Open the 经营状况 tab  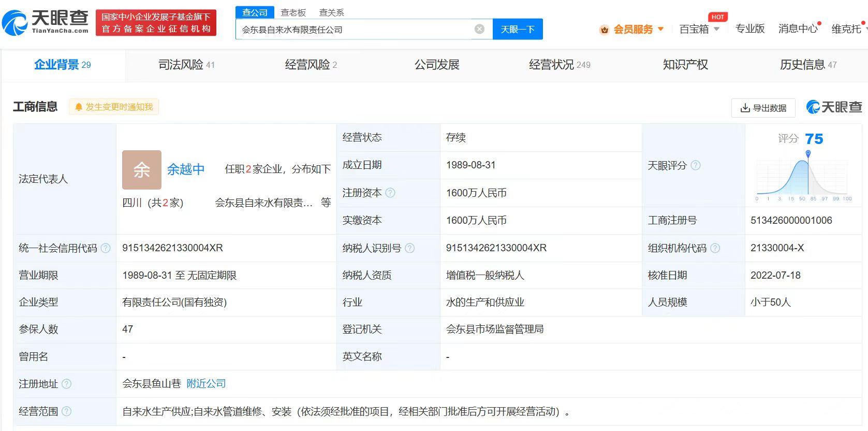point(560,65)
